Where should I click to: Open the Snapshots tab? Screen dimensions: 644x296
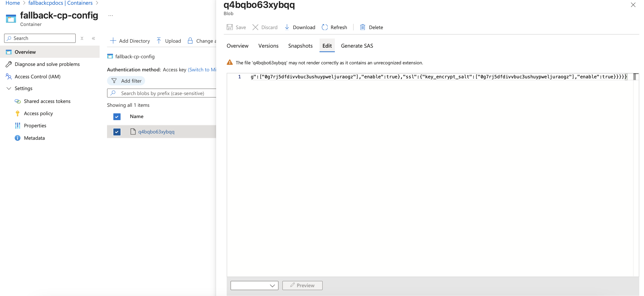pos(300,46)
